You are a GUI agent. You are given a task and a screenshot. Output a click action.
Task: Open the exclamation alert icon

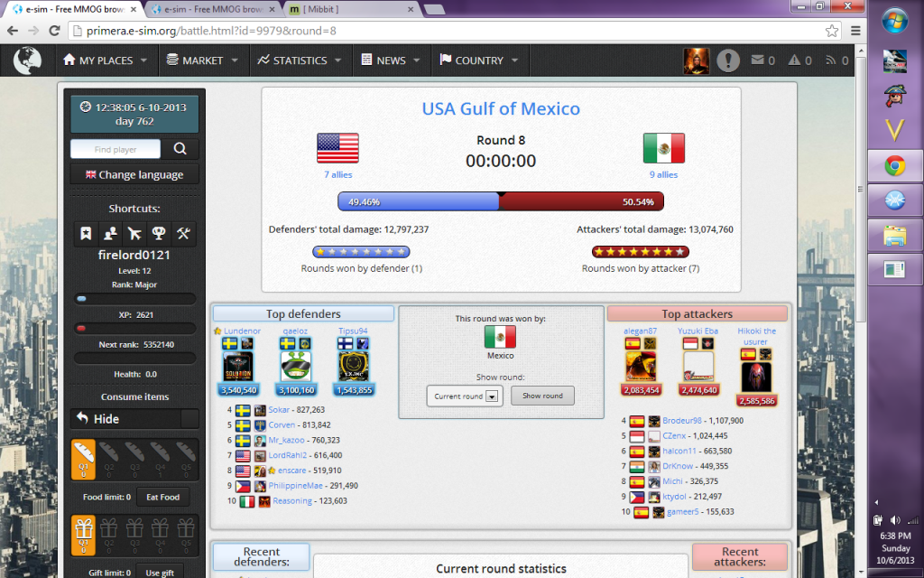click(x=727, y=61)
